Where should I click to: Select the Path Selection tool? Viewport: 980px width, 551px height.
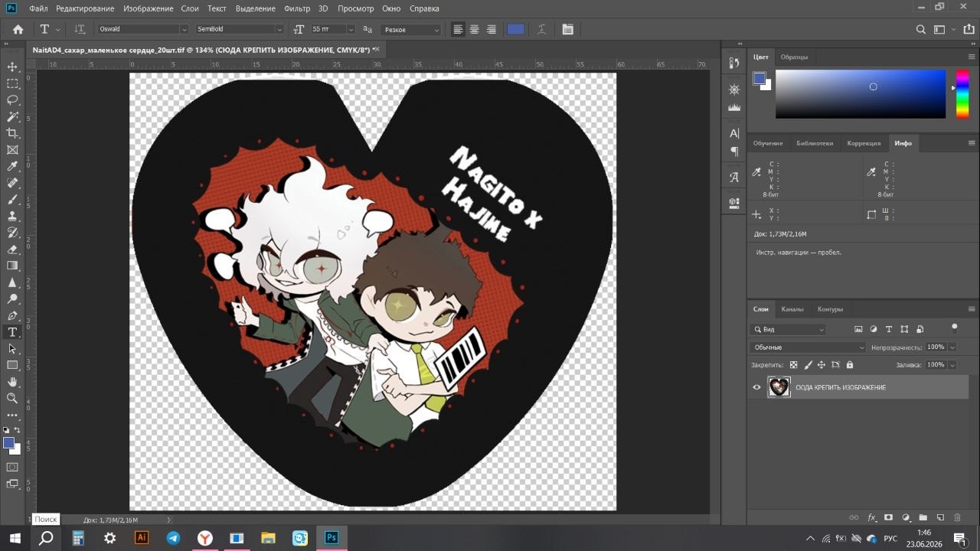click(x=12, y=349)
